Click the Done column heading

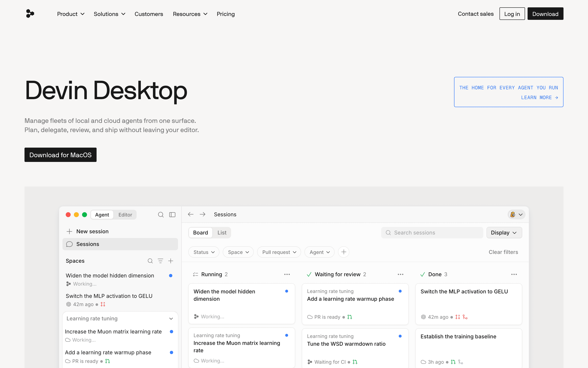tap(435, 274)
